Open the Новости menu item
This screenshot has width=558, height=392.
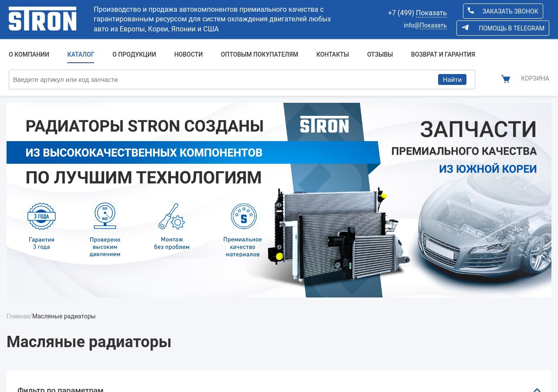[x=188, y=54]
